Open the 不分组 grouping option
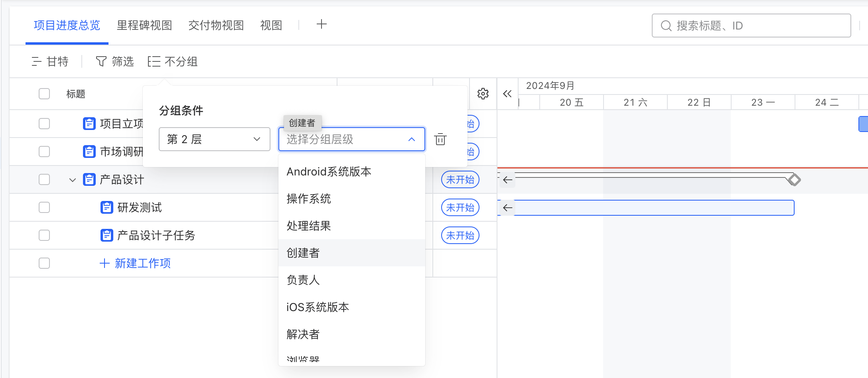 173,61
